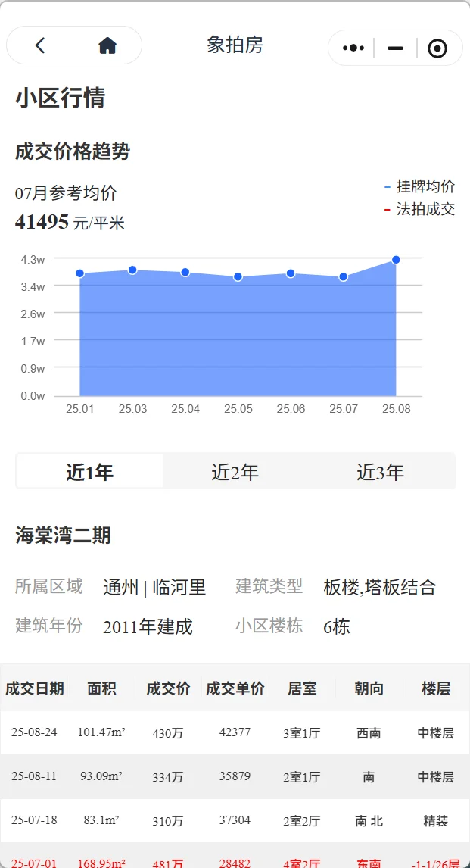This screenshot has height=868, width=470.
Task: Click the 4.3w y-axis label
Action: click(x=33, y=259)
